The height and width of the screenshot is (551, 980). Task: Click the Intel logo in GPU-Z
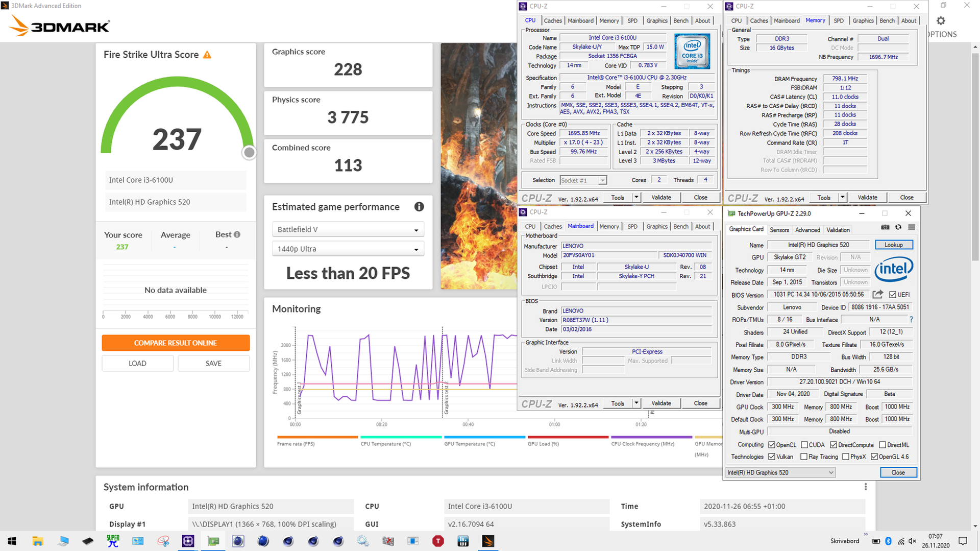point(894,269)
